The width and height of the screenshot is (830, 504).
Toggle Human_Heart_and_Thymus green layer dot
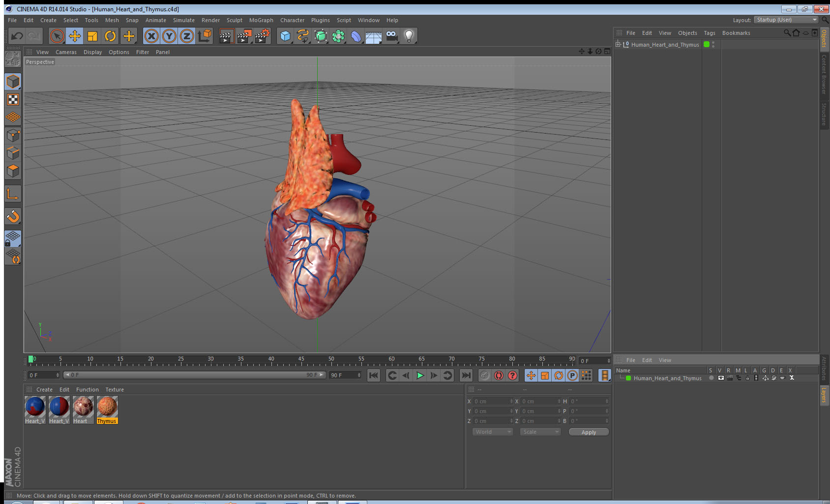(x=707, y=44)
